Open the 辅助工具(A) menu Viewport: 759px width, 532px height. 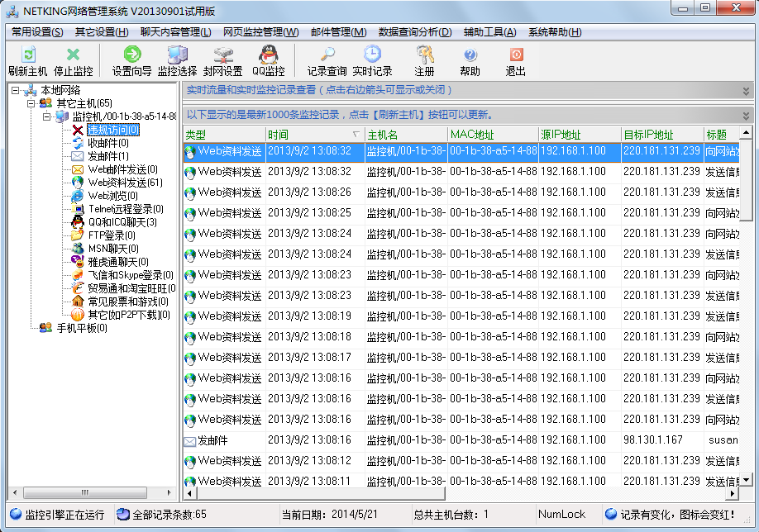[489, 32]
